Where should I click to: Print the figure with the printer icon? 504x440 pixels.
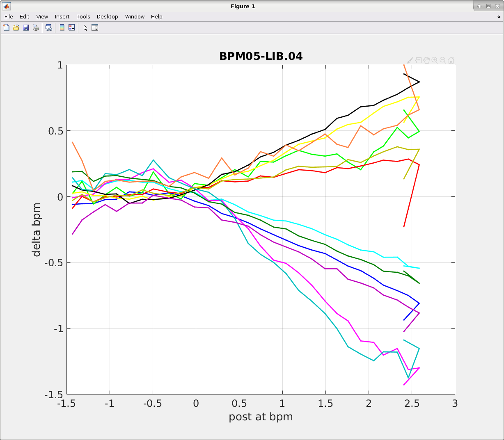pos(36,27)
